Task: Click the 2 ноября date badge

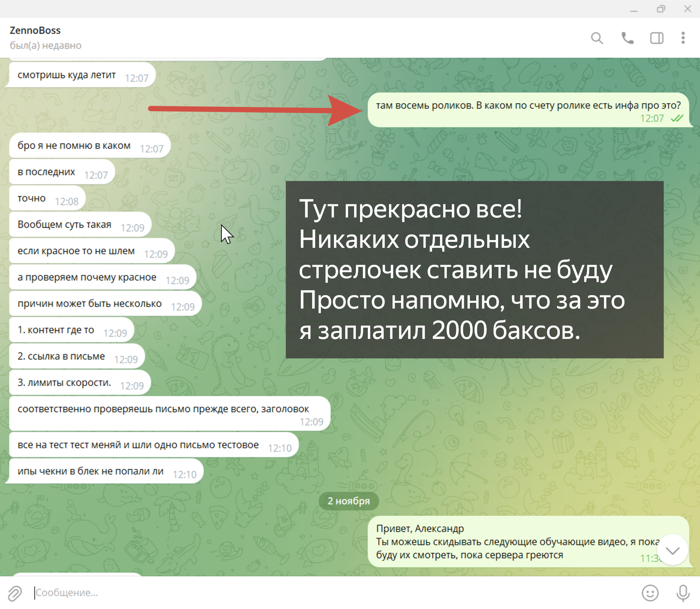Action: pos(348,501)
